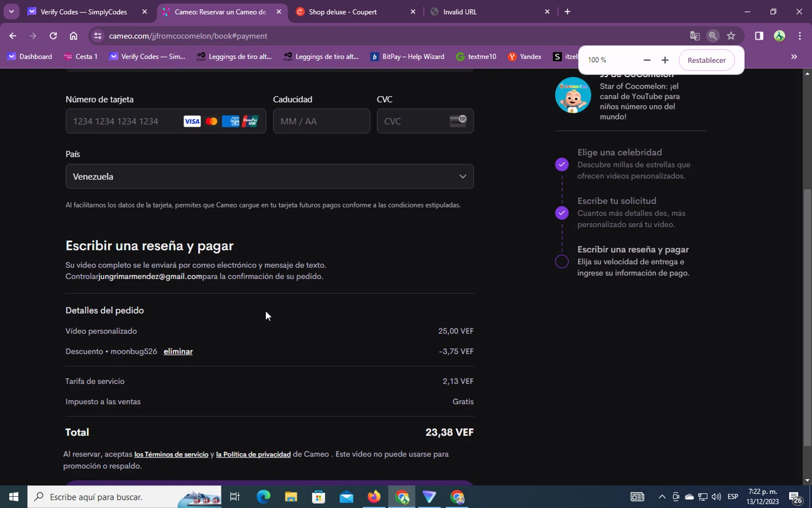
Task: Open Task View on the taskbar
Action: (x=234, y=497)
